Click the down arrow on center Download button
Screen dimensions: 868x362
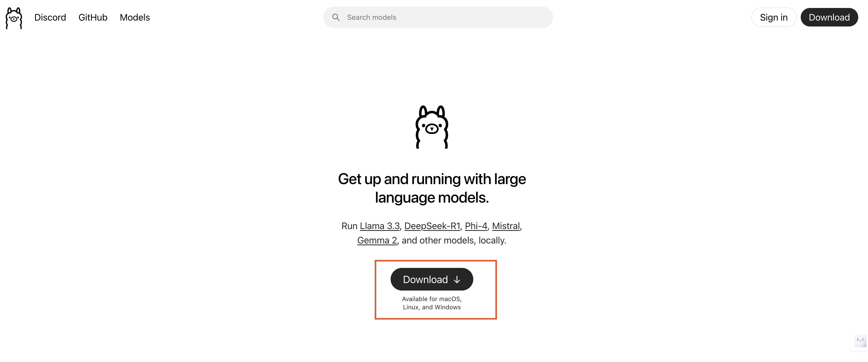457,280
